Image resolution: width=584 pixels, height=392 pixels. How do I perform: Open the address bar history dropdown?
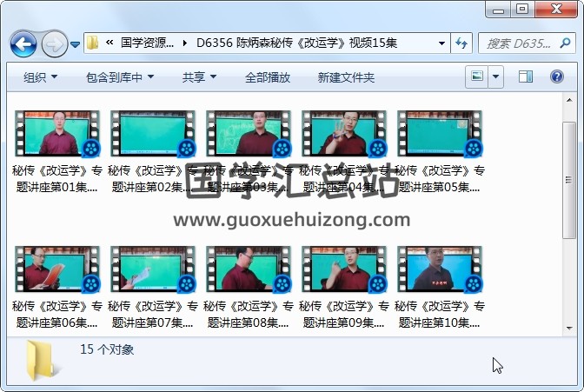pyautogui.click(x=441, y=43)
